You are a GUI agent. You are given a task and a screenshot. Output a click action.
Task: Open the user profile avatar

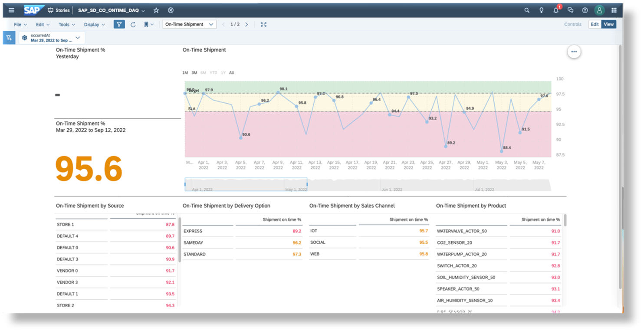coord(599,10)
